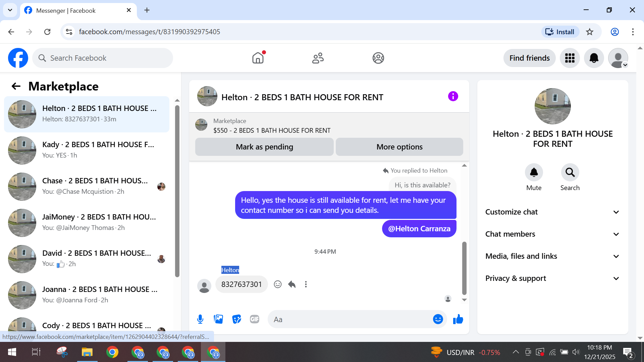Open the tab search dropdown arrow
The width and height of the screenshot is (644, 362).
click(10, 10)
